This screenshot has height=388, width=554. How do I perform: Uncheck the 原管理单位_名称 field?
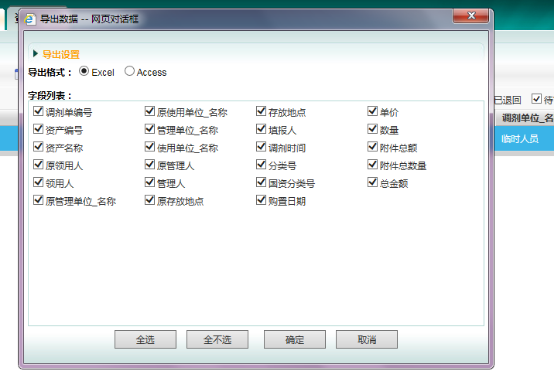coord(38,200)
